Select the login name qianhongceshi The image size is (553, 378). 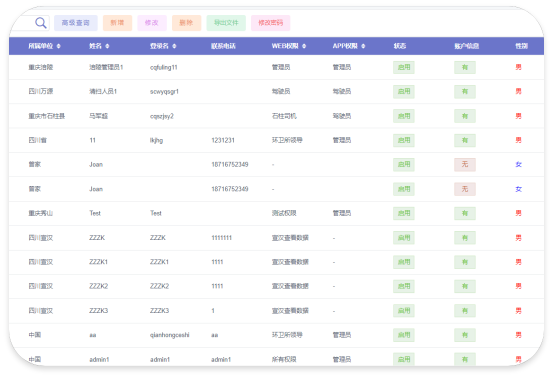tap(170, 335)
